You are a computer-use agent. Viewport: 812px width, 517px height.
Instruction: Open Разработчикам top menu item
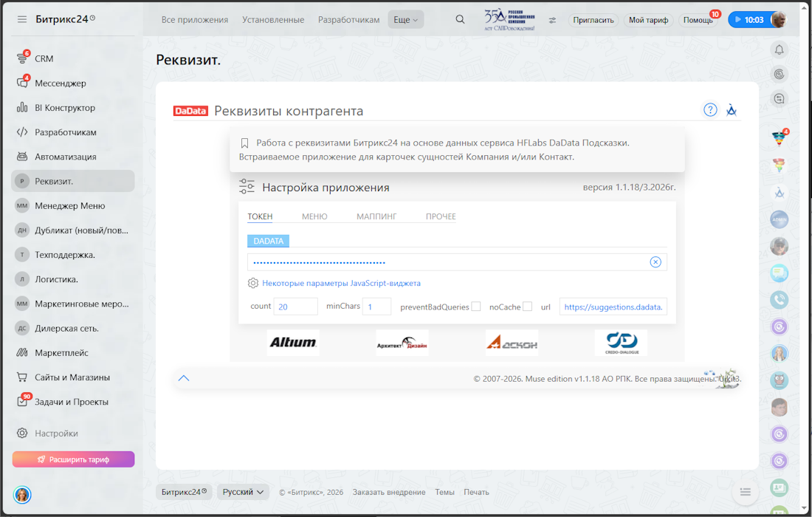348,20
